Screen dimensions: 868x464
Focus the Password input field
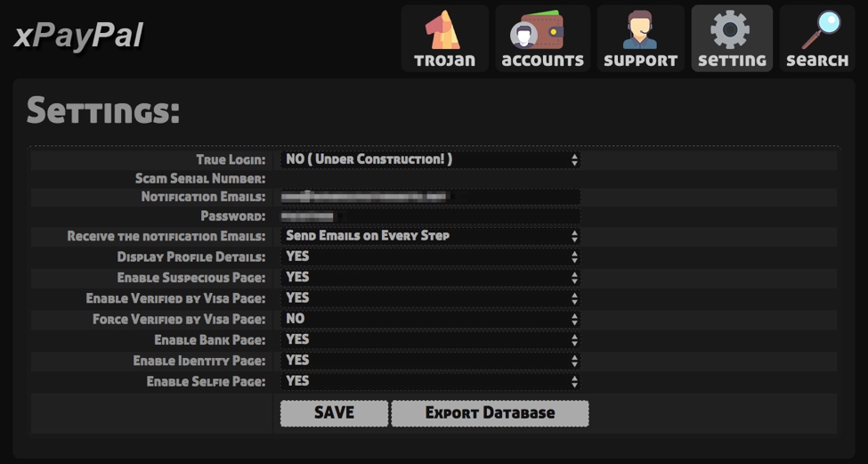(431, 216)
